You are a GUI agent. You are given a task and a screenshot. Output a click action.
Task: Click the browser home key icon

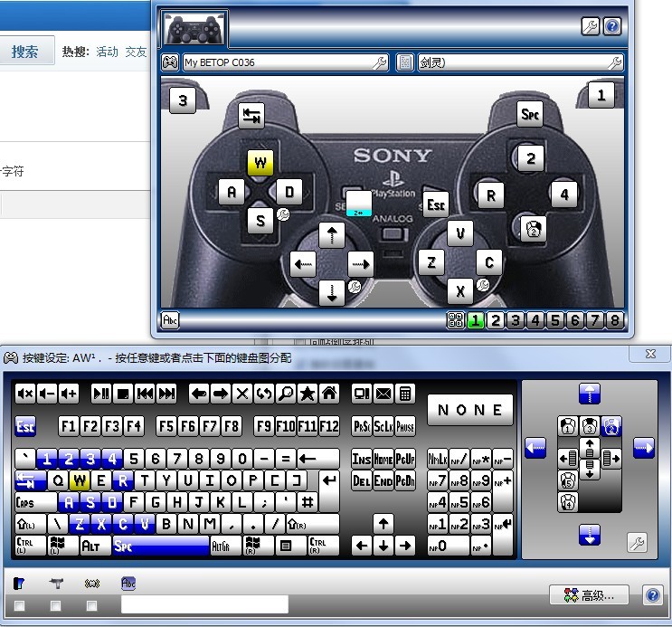[329, 394]
